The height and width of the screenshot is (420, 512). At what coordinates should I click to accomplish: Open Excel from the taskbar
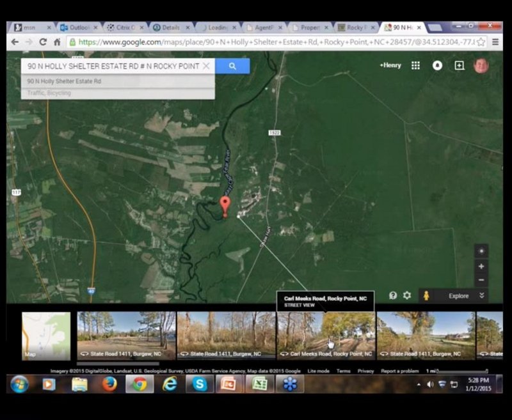(260, 384)
